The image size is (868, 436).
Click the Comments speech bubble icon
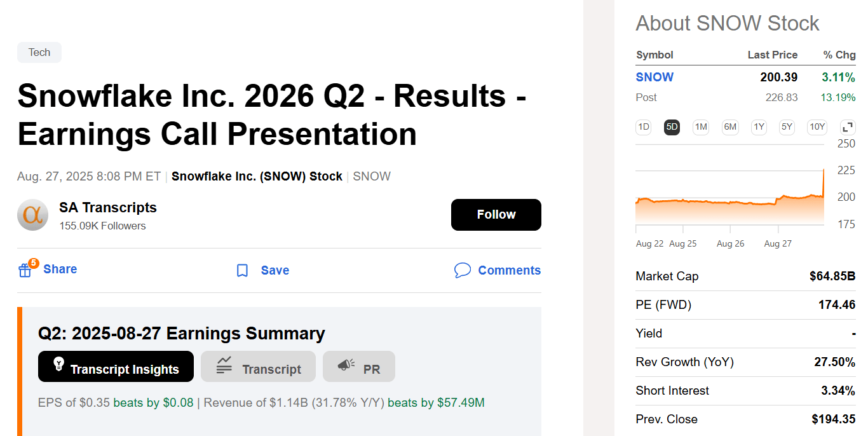coord(463,270)
